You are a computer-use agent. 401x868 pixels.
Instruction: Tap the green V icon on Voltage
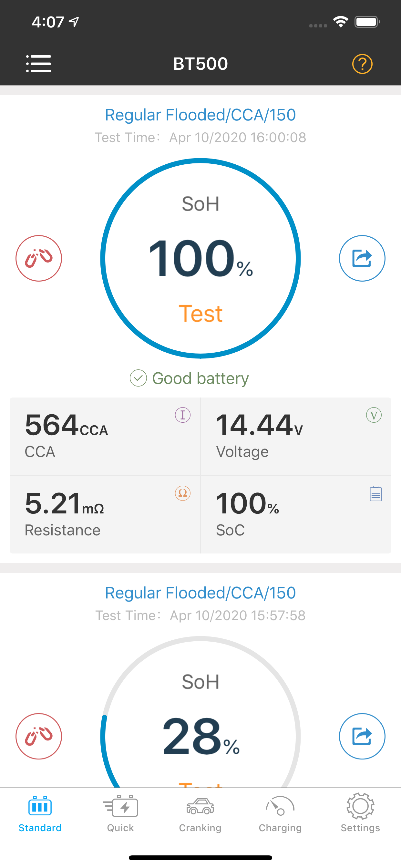point(374,415)
